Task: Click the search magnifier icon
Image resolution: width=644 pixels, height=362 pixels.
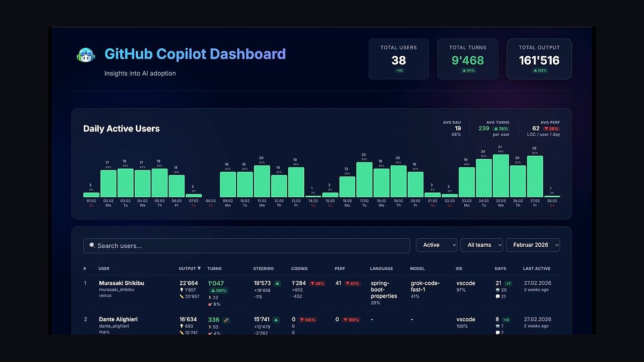Action: (92, 246)
